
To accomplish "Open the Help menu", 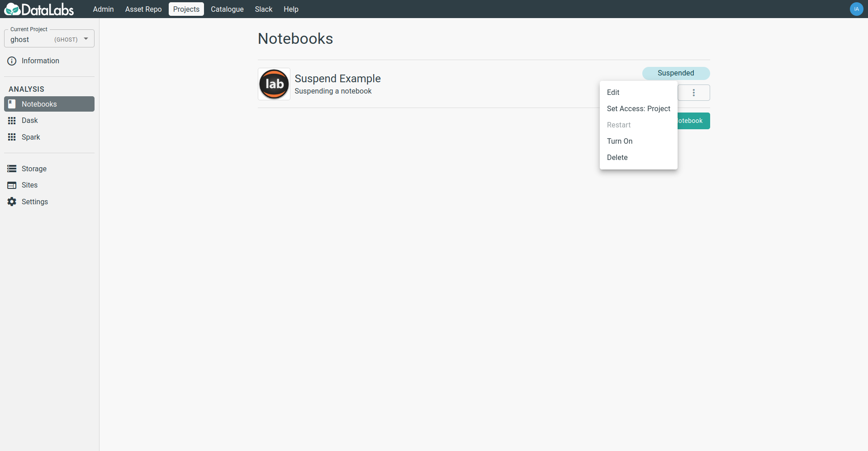I will 291,9.
